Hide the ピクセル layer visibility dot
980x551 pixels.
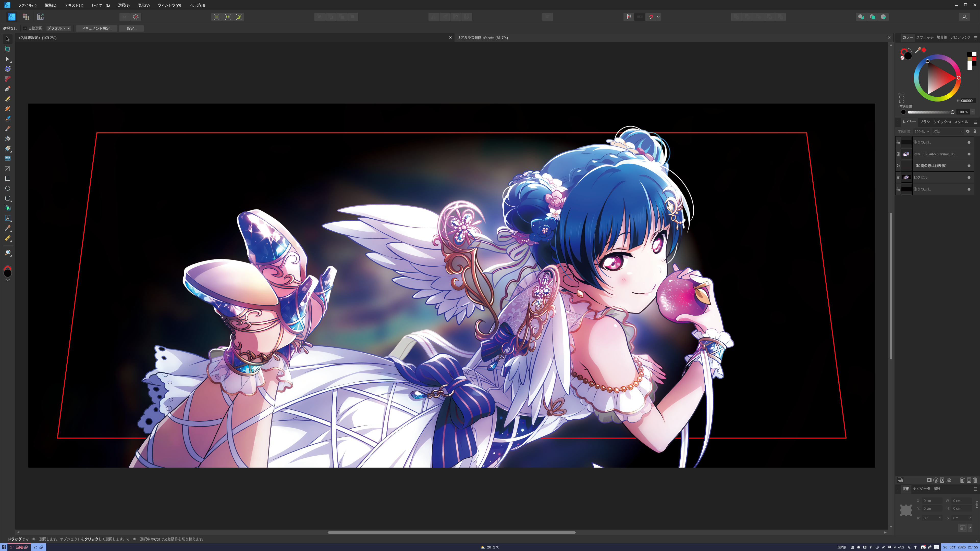(x=969, y=178)
